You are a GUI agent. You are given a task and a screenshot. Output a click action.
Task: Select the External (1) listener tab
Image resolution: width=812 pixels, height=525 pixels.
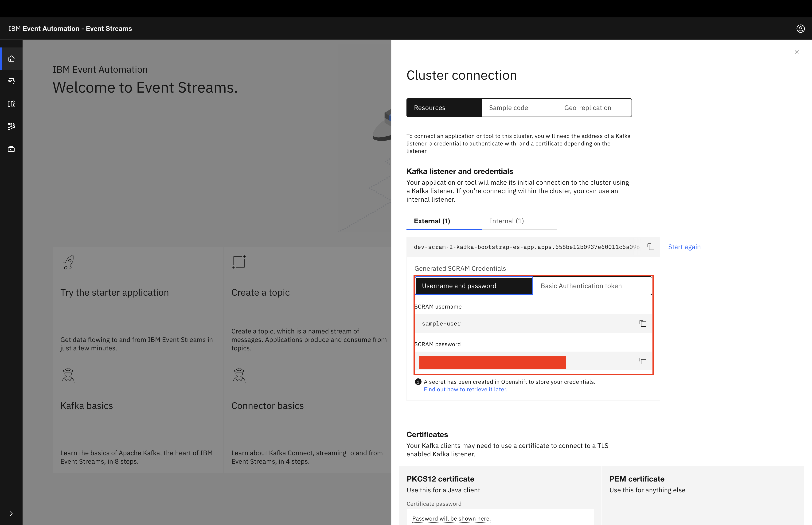click(432, 221)
